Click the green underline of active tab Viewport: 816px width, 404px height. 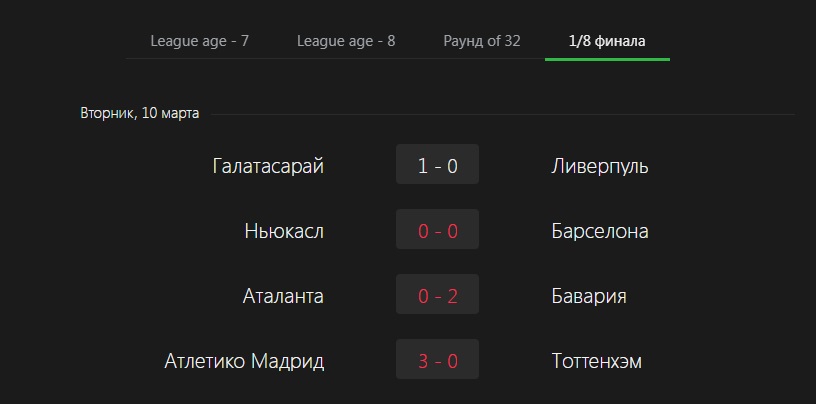pos(607,59)
